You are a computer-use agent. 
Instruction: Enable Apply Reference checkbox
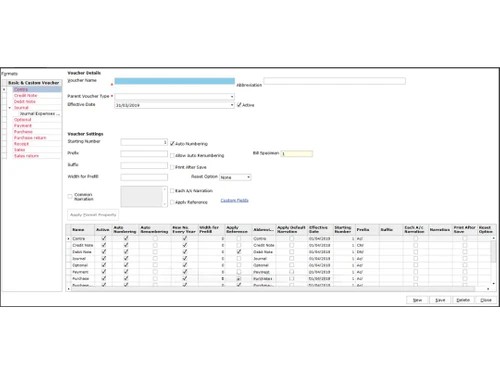coord(172,202)
